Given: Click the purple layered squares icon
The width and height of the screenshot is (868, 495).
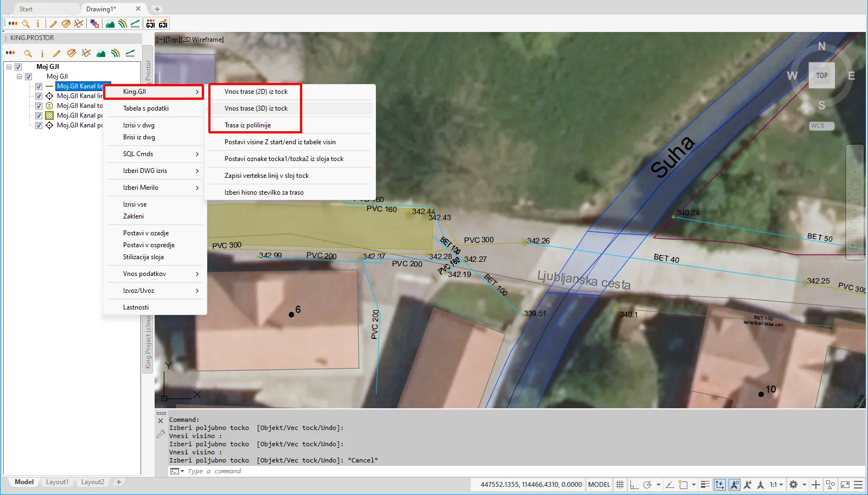Looking at the screenshot, I should coord(94,24).
